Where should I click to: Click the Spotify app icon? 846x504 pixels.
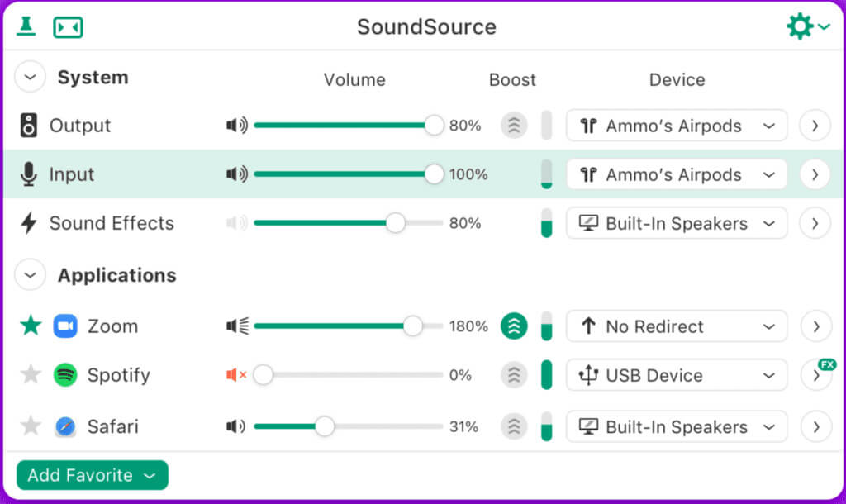point(65,374)
